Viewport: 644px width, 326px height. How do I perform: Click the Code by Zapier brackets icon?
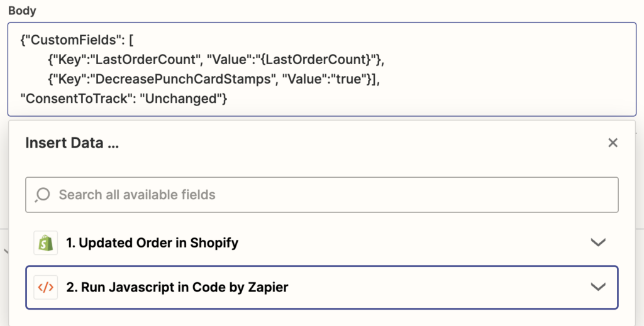pyautogui.click(x=45, y=288)
